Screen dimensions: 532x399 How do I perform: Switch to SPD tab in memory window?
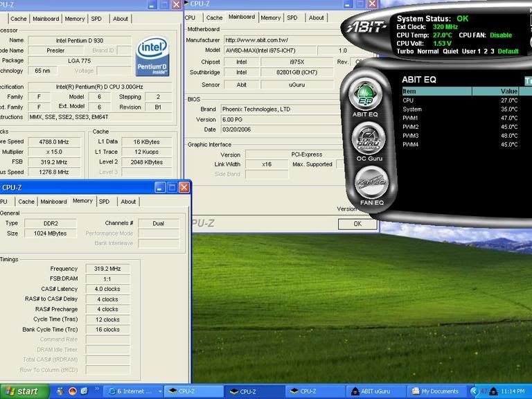point(104,202)
